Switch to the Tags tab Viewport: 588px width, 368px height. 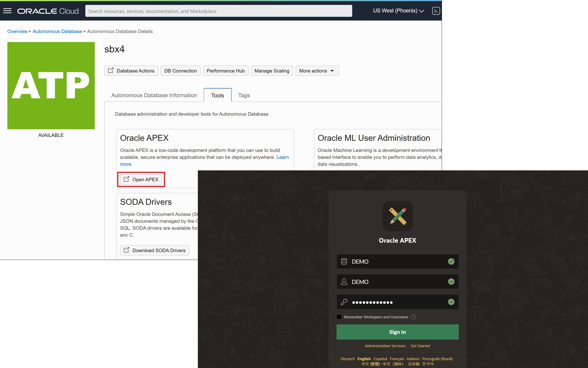(244, 95)
